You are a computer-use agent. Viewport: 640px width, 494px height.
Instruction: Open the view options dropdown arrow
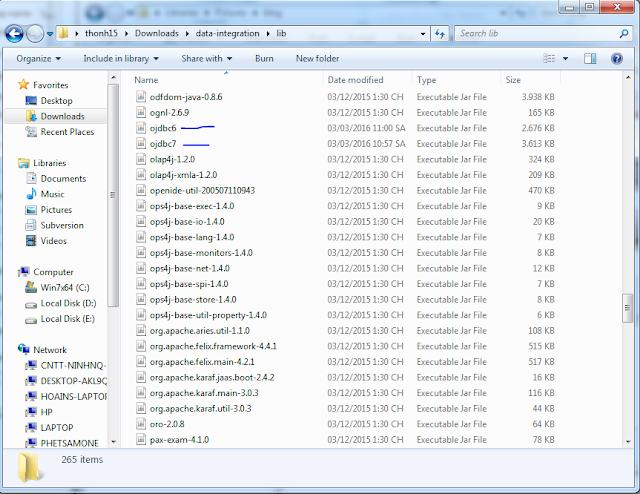click(565, 59)
